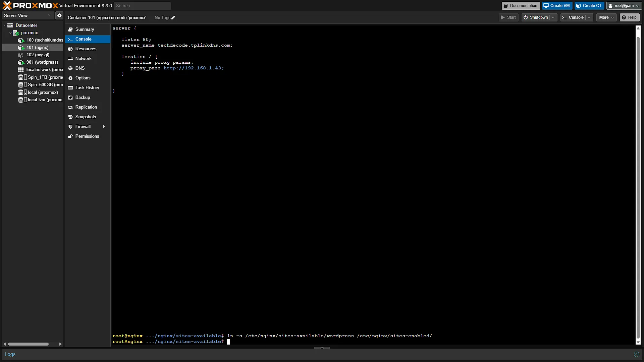
Task: Click the Shutdown button
Action: pyautogui.click(x=536, y=17)
